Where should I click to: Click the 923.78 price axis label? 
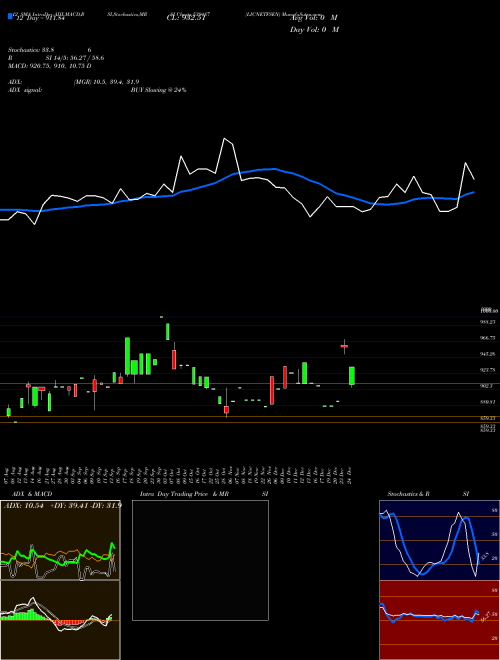(488, 370)
